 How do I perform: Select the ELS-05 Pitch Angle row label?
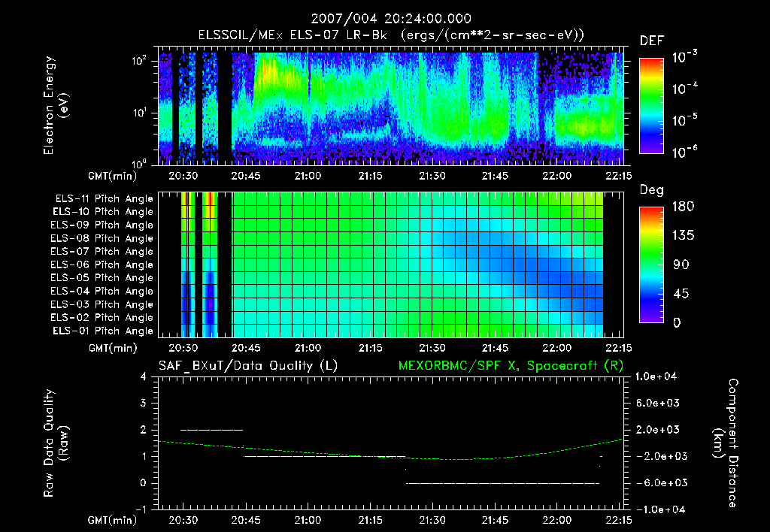point(102,278)
